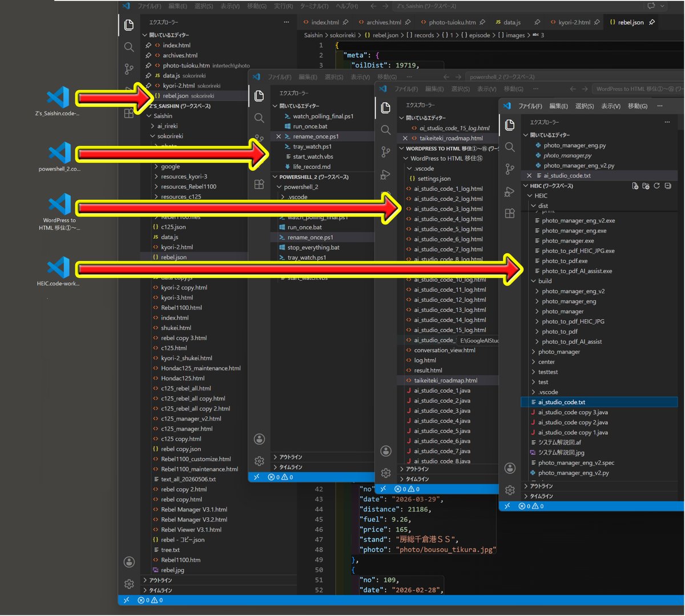
Task: Go back via arrow in Z's Saishin title bar
Action: point(373,6)
